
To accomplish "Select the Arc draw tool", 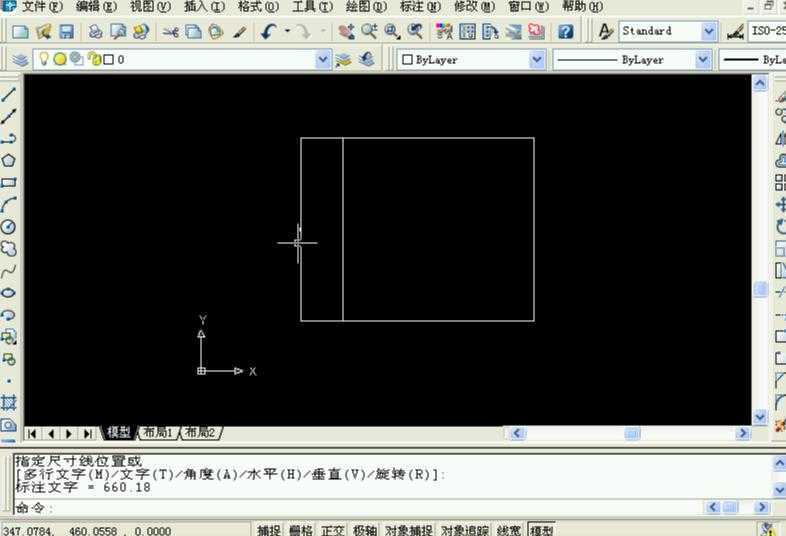I will [9, 205].
